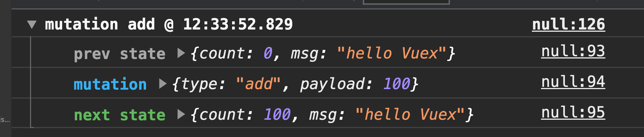Select count value 0 in prev state
This screenshot has height=137, width=644.
coord(268,53)
